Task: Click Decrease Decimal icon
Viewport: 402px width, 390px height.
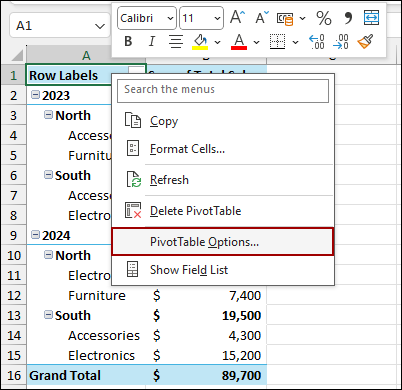Action: coord(341,42)
